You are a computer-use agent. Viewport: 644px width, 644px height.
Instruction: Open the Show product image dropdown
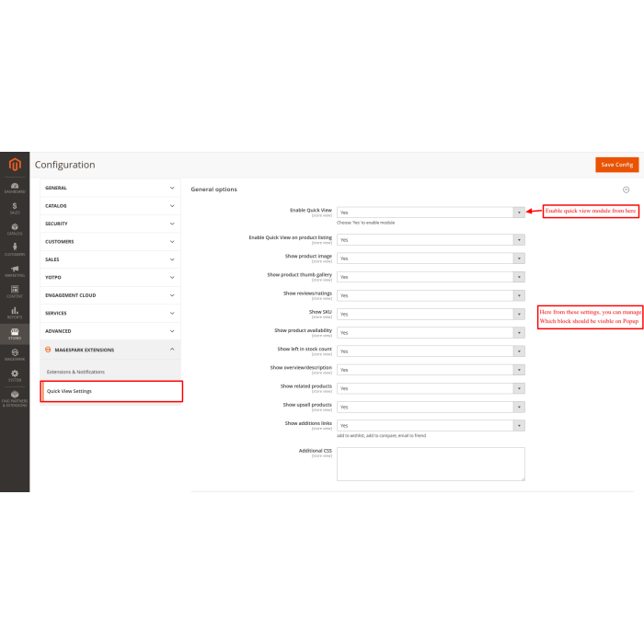coord(431,259)
